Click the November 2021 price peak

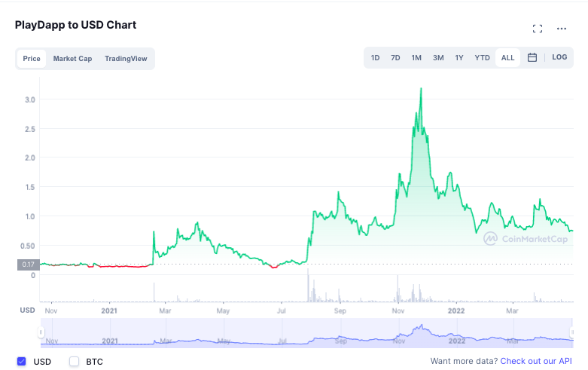pyautogui.click(x=421, y=89)
